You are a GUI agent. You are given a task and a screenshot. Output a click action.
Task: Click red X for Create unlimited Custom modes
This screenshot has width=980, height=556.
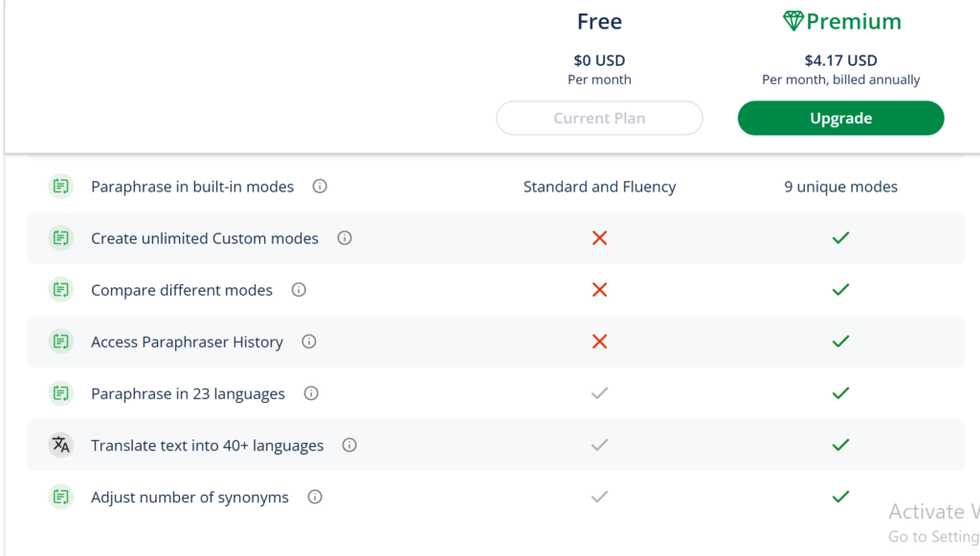click(599, 238)
